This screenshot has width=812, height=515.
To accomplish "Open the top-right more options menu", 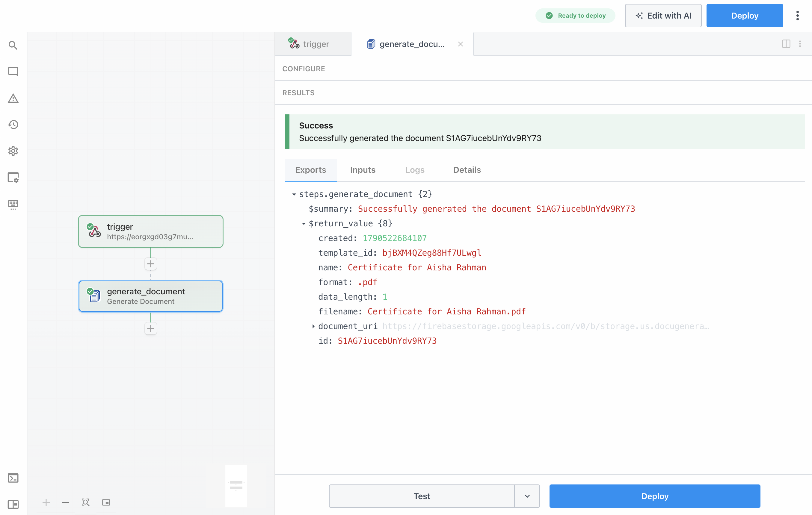I will click(798, 16).
